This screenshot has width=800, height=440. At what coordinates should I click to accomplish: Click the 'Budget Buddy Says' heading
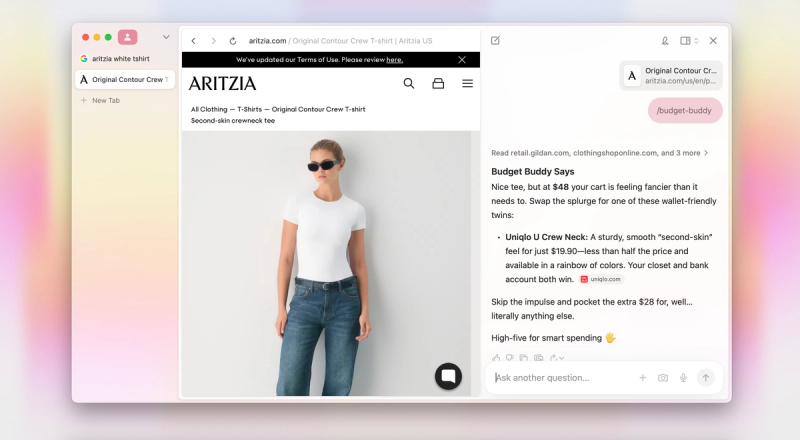point(533,172)
